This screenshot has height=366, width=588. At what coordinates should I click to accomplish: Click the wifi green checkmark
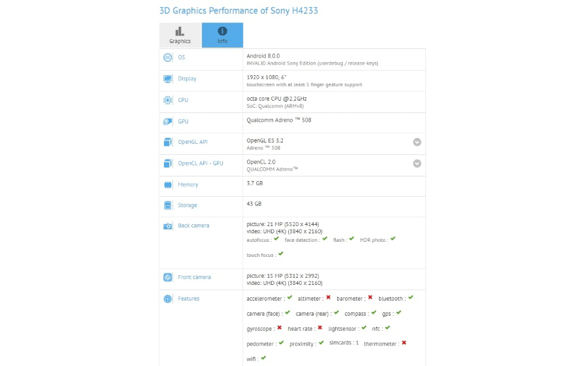(x=264, y=358)
